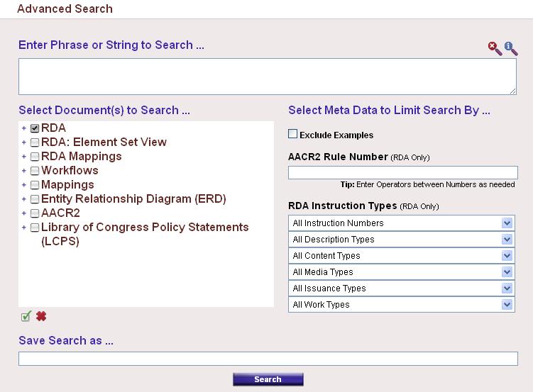Click in the phrase search text area
Image resolution: width=533 pixels, height=392 pixels.
pos(267,77)
